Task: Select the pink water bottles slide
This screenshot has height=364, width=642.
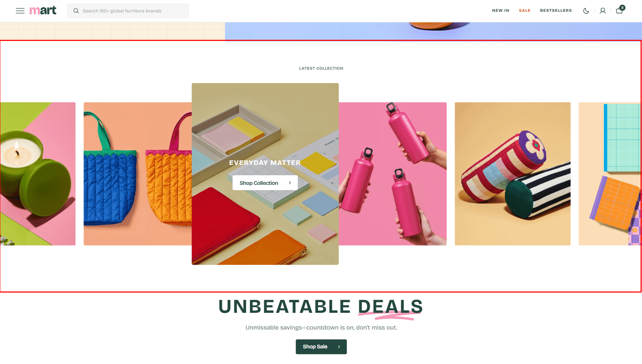Action: coord(393,174)
